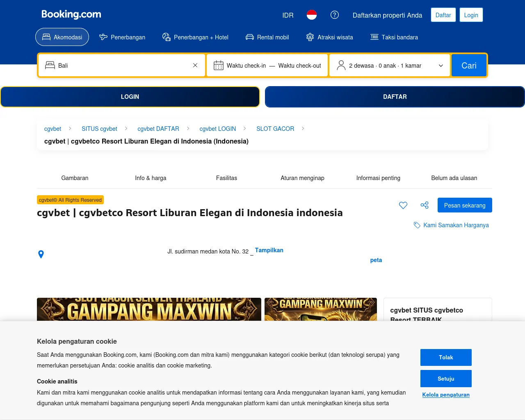Screen dimensions: 525x420
Task: Click the guest person icon
Action: pyautogui.click(x=341, y=65)
